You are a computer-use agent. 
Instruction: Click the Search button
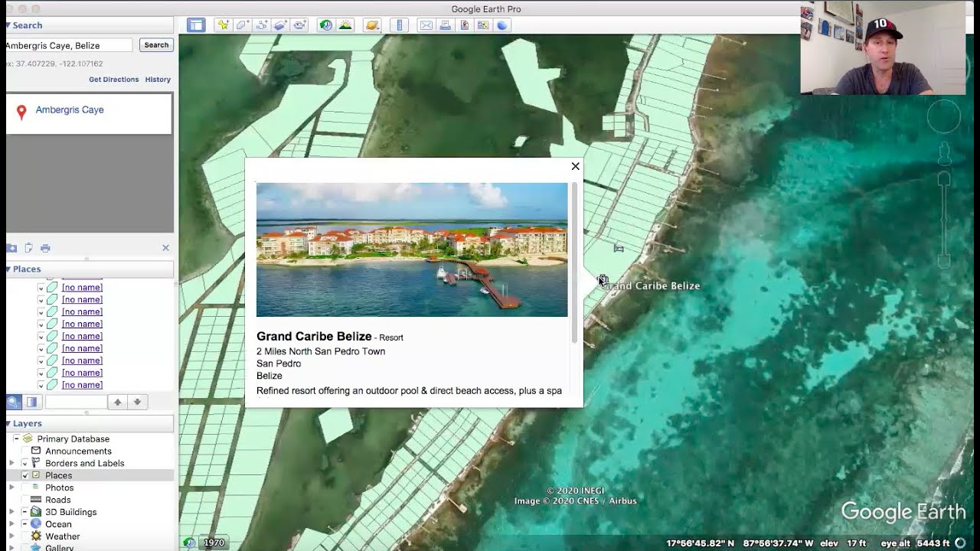pyautogui.click(x=156, y=45)
